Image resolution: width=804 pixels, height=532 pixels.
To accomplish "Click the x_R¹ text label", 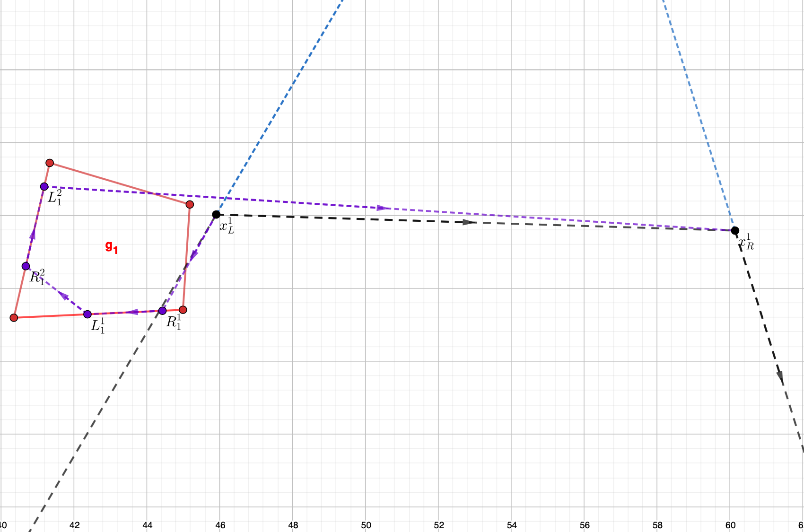I will 746,242.
